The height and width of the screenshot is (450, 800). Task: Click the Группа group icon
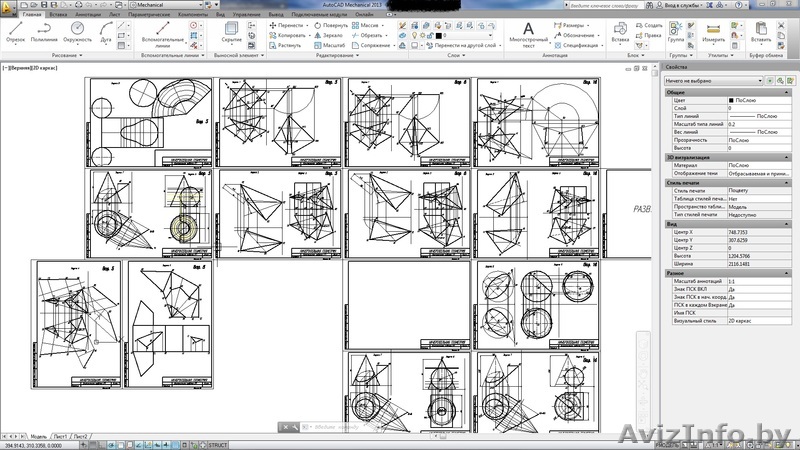click(676, 30)
